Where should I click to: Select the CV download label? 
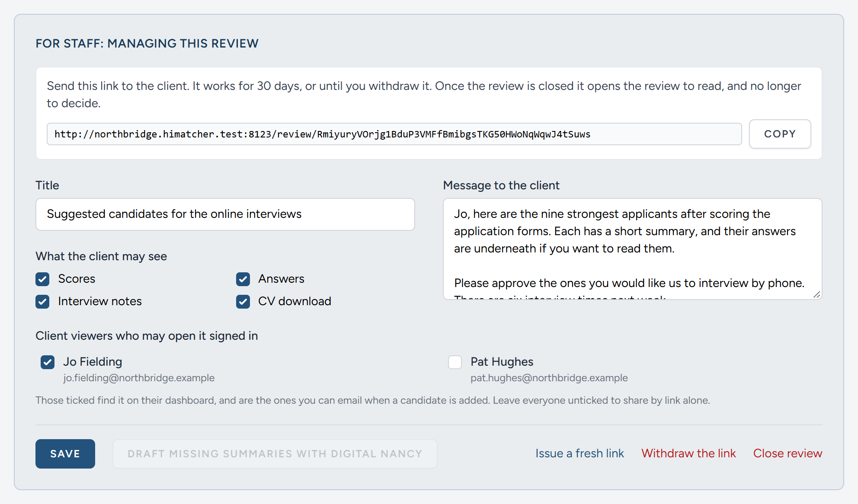(x=295, y=301)
